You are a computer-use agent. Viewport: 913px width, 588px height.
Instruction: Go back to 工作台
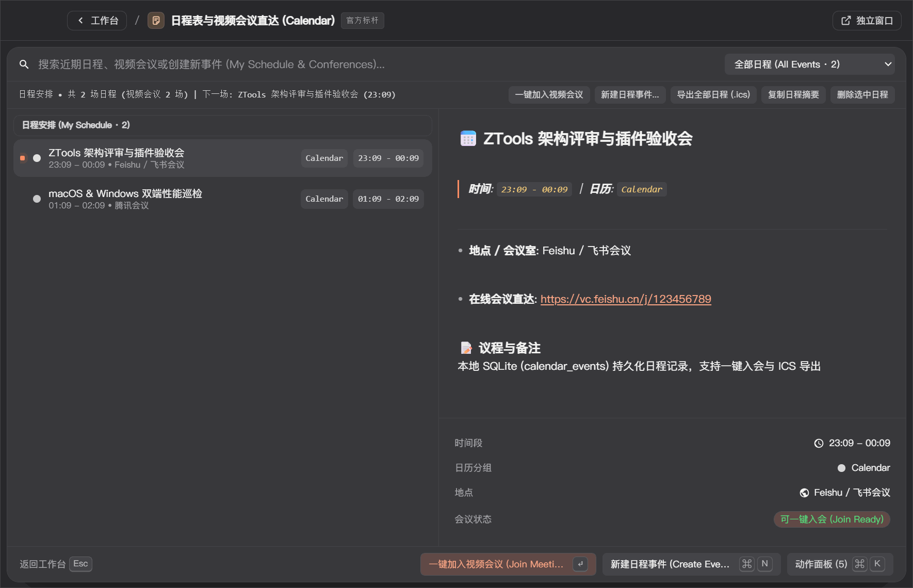[x=97, y=21]
